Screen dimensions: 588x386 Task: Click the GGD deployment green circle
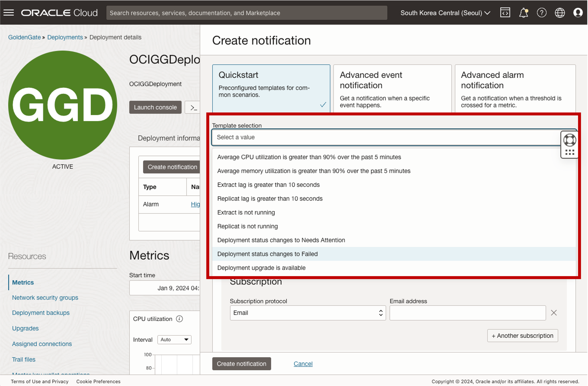coord(63,105)
